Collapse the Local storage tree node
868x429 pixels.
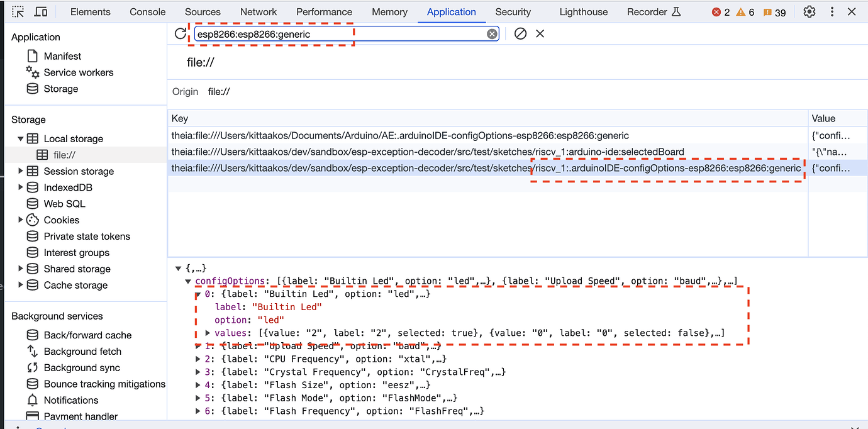(19, 138)
